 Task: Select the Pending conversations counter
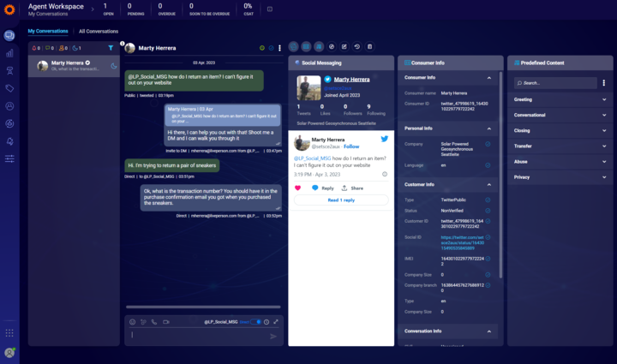(x=135, y=9)
